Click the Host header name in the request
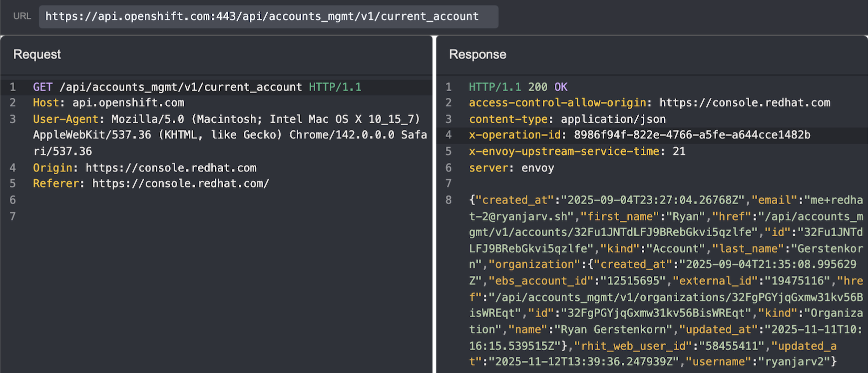The height and width of the screenshot is (373, 868). click(46, 103)
